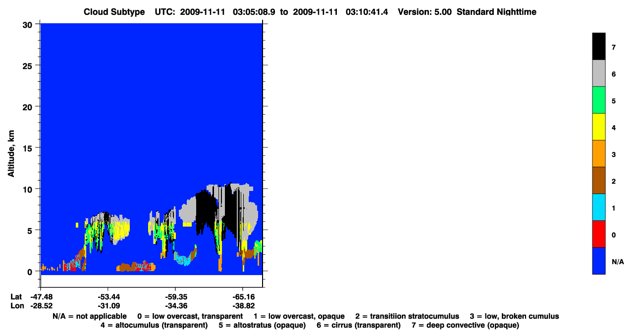
Task: Click legend text '3 = low, broken cumulus'
Action: click(514, 316)
